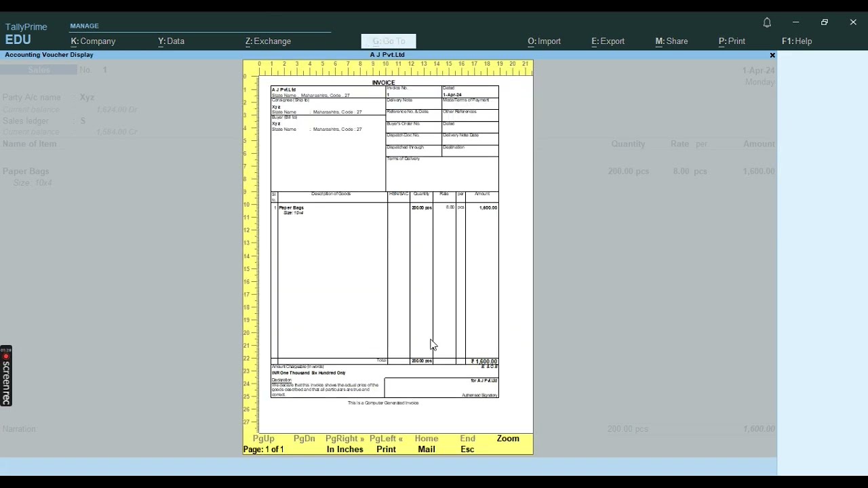Close the Accounting Voucher Display panel
The height and width of the screenshot is (488, 868).
click(x=772, y=55)
